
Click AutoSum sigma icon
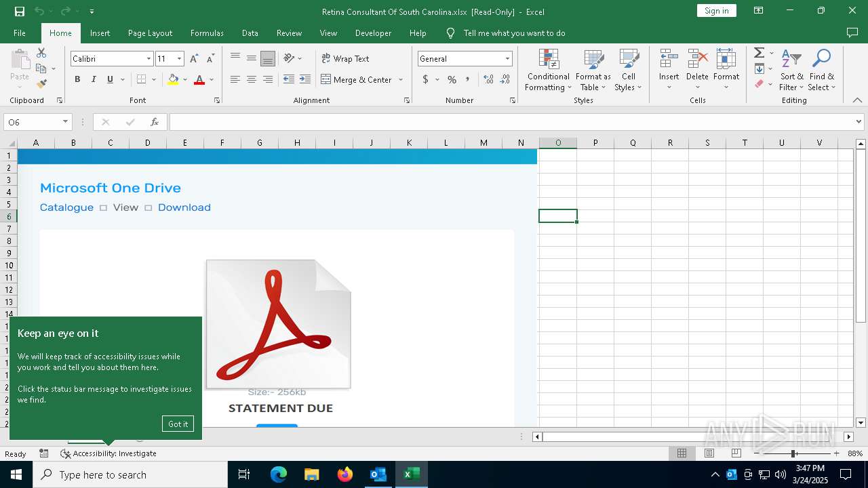(759, 53)
